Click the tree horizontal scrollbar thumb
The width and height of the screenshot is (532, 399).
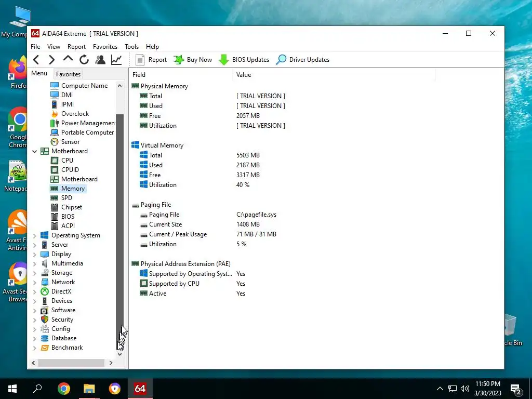[x=71, y=363]
